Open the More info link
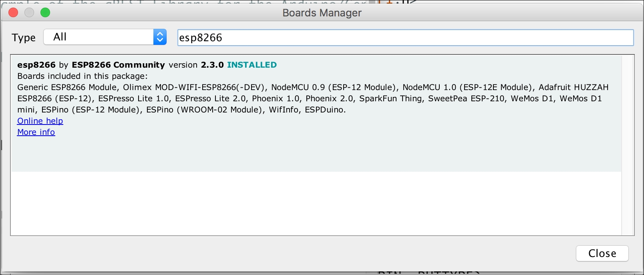The height and width of the screenshot is (275, 644). click(x=36, y=132)
